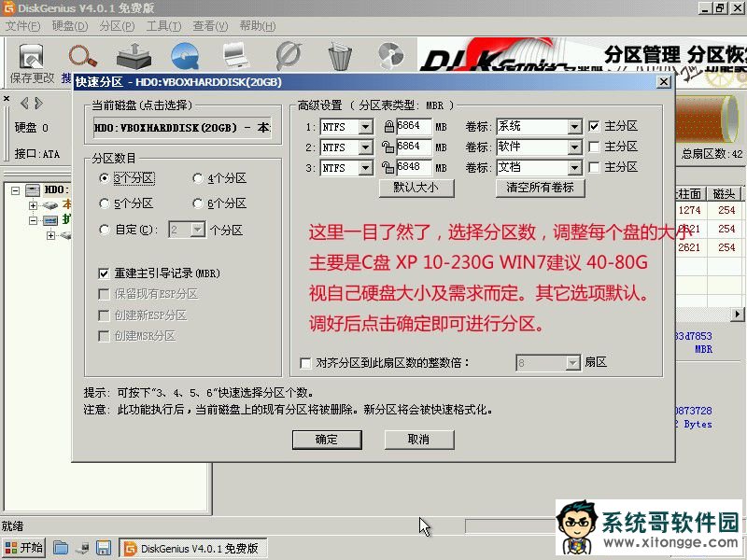747x560 pixels.
Task: Cancel the dialog with 取消
Action: point(418,440)
